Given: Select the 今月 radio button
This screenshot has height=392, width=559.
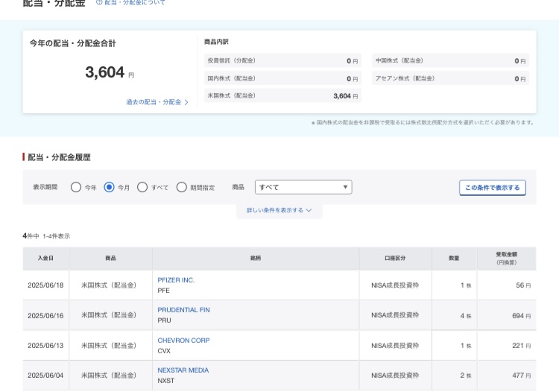Looking at the screenshot, I should click(109, 187).
